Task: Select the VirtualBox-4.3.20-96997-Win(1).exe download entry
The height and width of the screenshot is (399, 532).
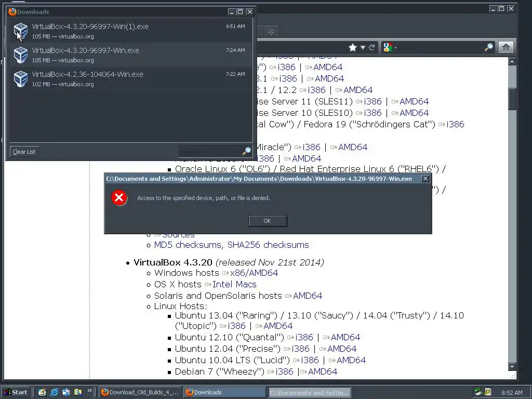Action: [x=131, y=31]
